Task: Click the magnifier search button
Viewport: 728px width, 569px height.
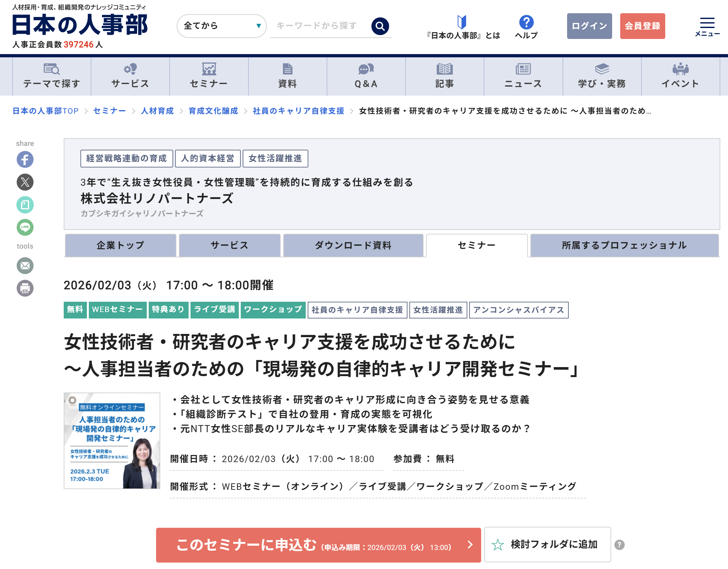Action: [380, 26]
